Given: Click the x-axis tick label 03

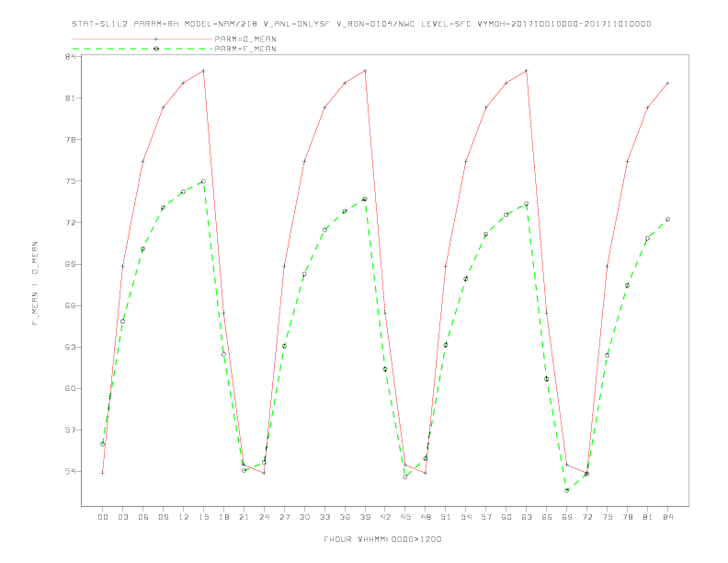Looking at the screenshot, I should tap(122, 517).
